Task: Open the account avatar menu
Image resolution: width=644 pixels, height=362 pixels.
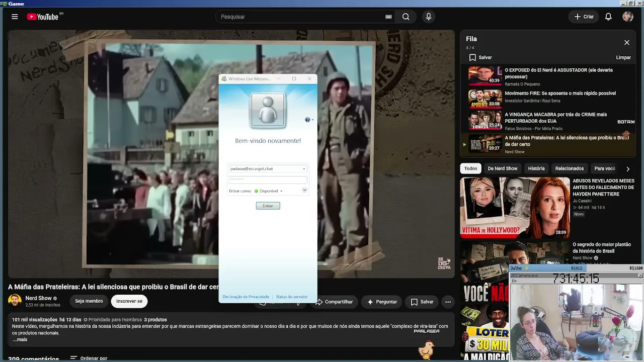Action: point(627,17)
